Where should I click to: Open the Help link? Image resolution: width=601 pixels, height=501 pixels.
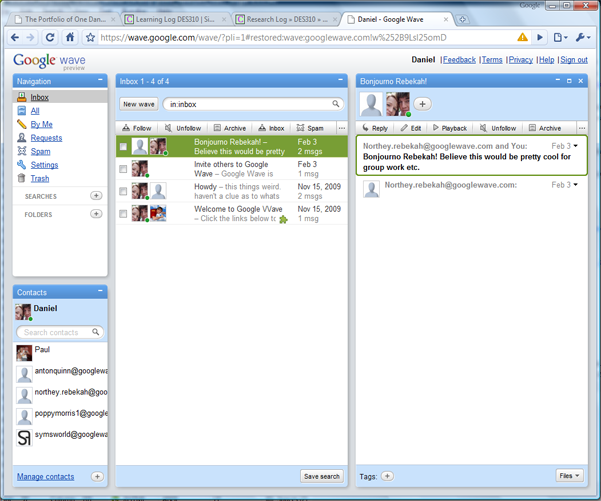coord(547,60)
